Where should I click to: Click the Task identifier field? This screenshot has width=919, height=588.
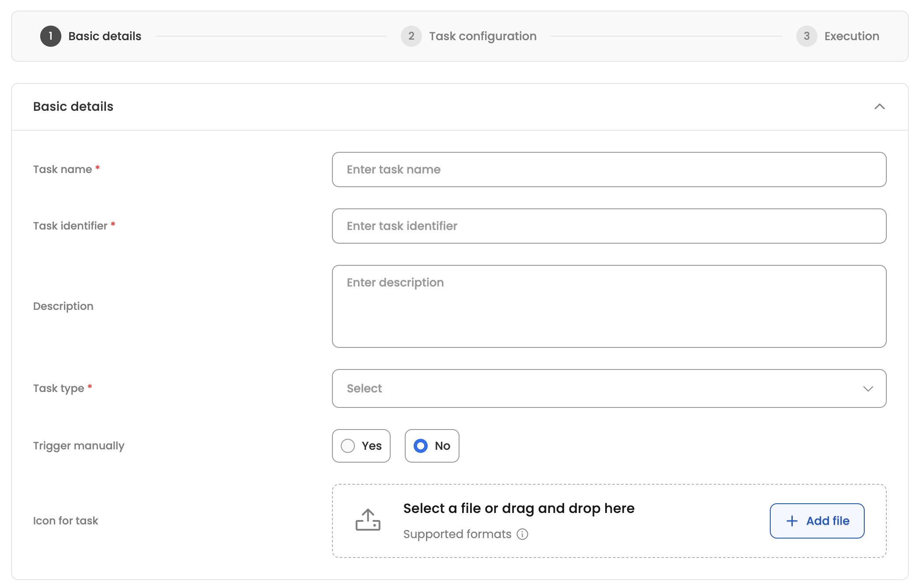[609, 226]
